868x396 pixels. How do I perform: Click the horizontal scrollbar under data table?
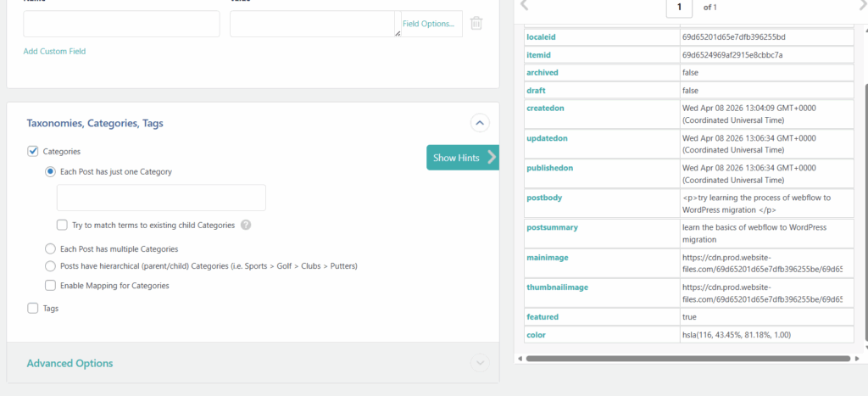(x=688, y=359)
